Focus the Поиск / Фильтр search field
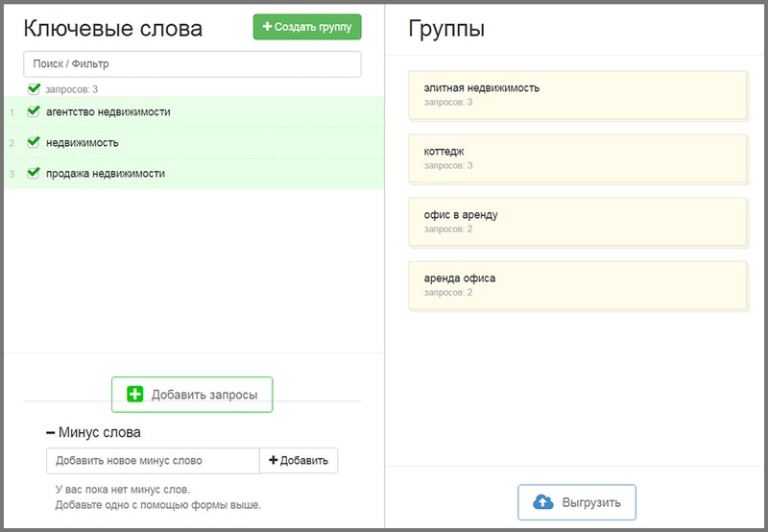 point(192,64)
